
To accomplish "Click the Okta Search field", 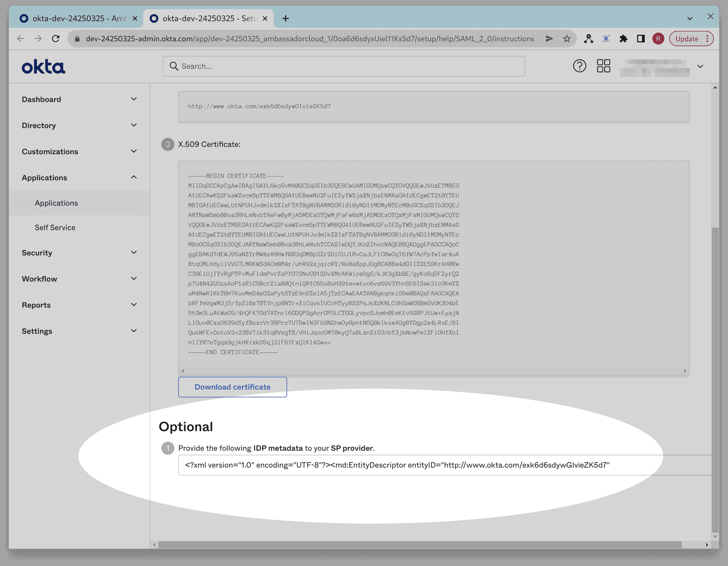I will point(344,66).
